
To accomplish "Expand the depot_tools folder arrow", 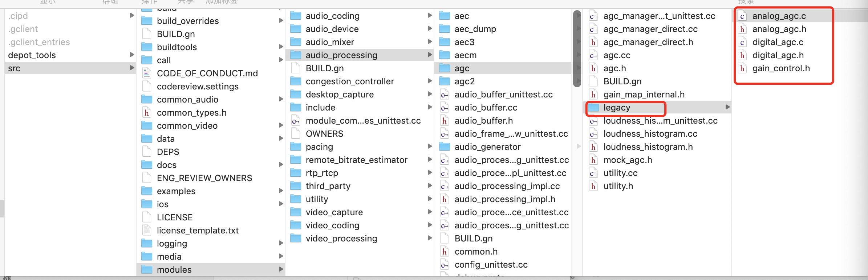I will pos(132,55).
